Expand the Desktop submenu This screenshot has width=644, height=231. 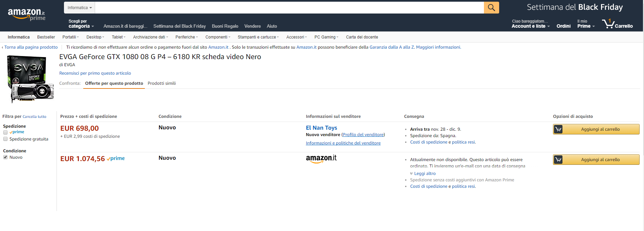[x=95, y=37]
